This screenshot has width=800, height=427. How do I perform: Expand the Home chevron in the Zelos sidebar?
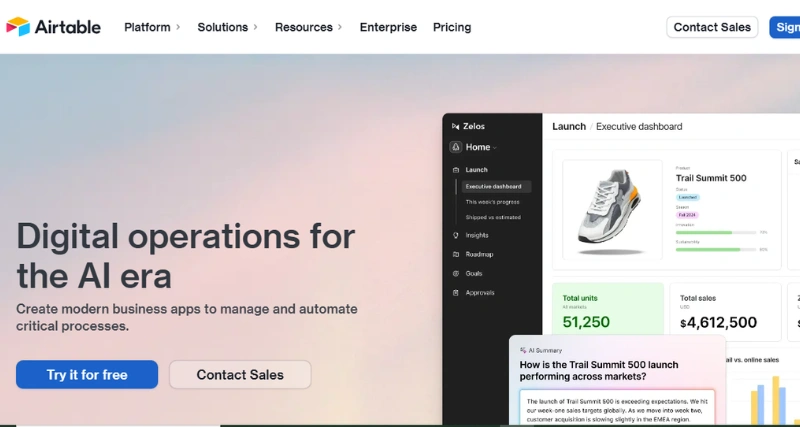[x=495, y=148]
